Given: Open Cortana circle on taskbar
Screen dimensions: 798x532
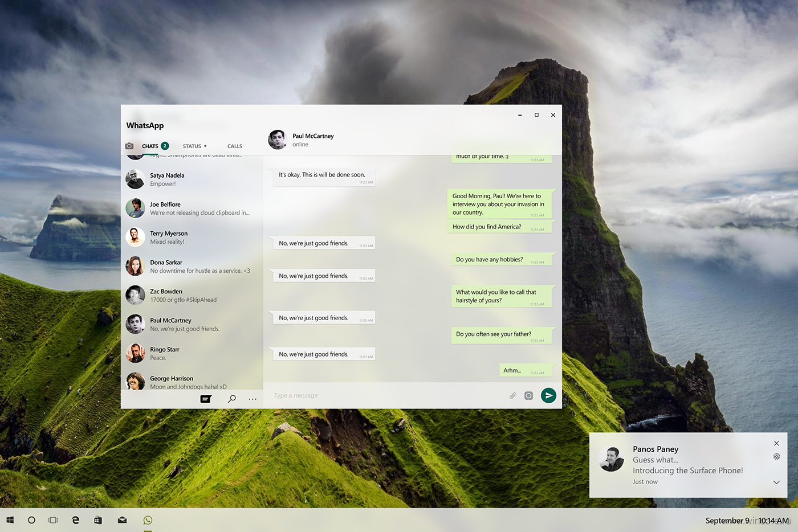Looking at the screenshot, I should click(x=31, y=520).
